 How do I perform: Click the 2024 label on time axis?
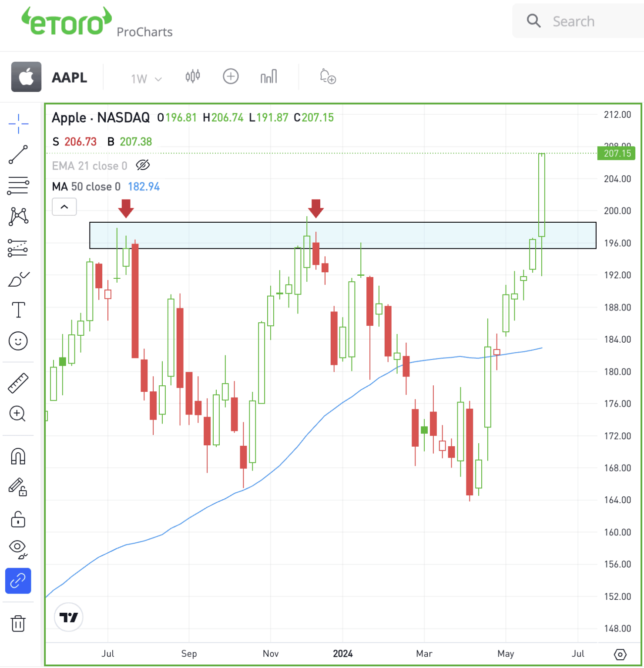pos(343,654)
